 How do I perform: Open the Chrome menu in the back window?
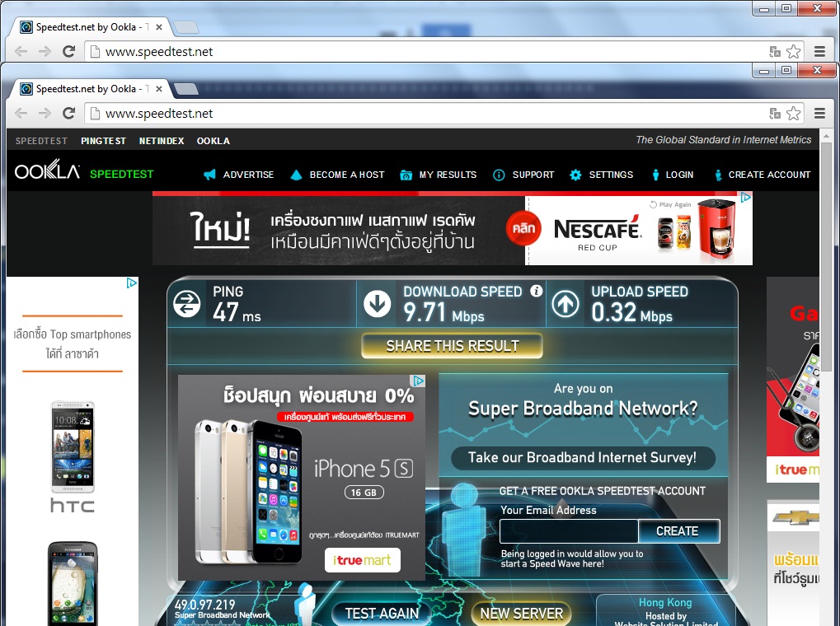point(819,51)
